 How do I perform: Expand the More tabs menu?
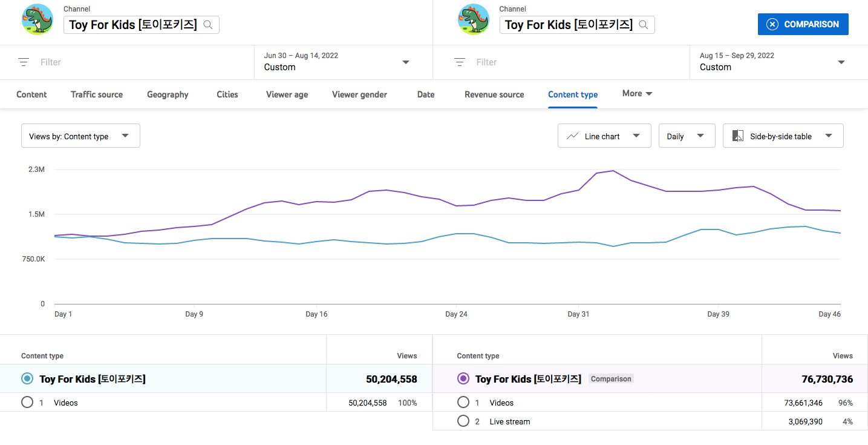(x=638, y=94)
